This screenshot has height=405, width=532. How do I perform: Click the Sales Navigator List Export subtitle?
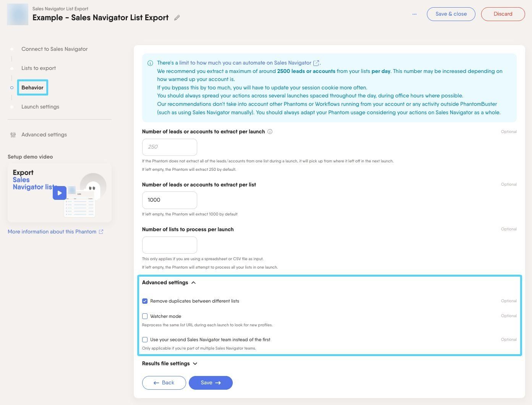click(x=60, y=8)
